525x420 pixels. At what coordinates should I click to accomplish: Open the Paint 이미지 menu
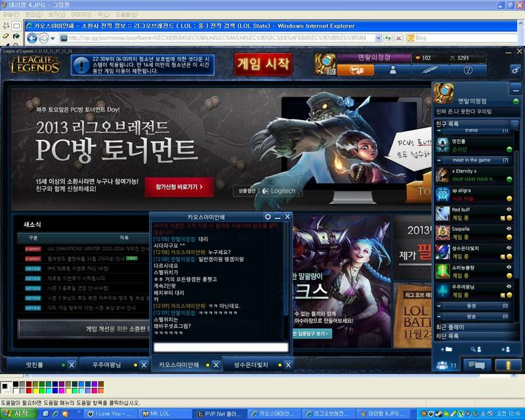coord(81,14)
